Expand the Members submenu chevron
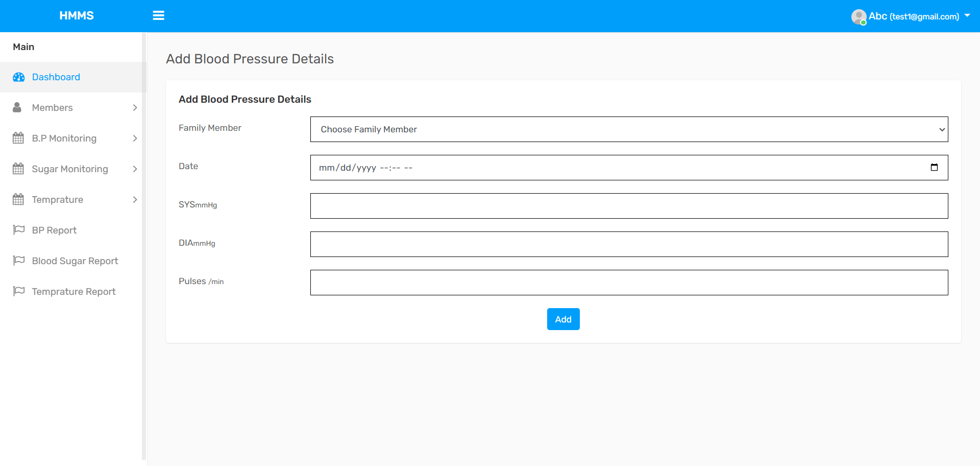Screen dimensions: 980x466 pyautogui.click(x=135, y=107)
